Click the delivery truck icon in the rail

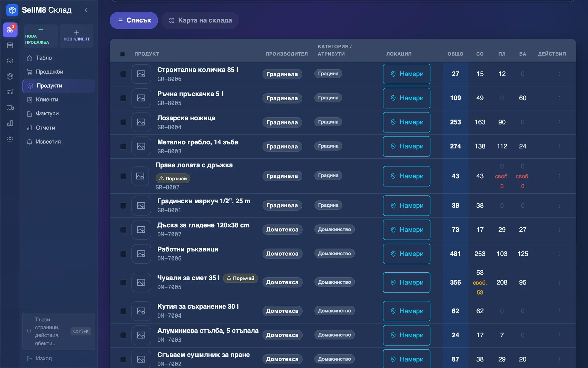point(10,108)
